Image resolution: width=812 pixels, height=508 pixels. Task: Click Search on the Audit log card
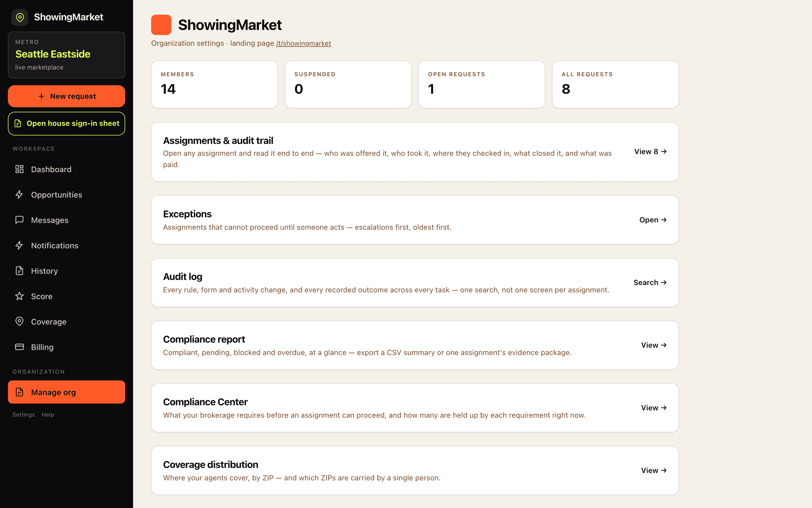(x=650, y=283)
